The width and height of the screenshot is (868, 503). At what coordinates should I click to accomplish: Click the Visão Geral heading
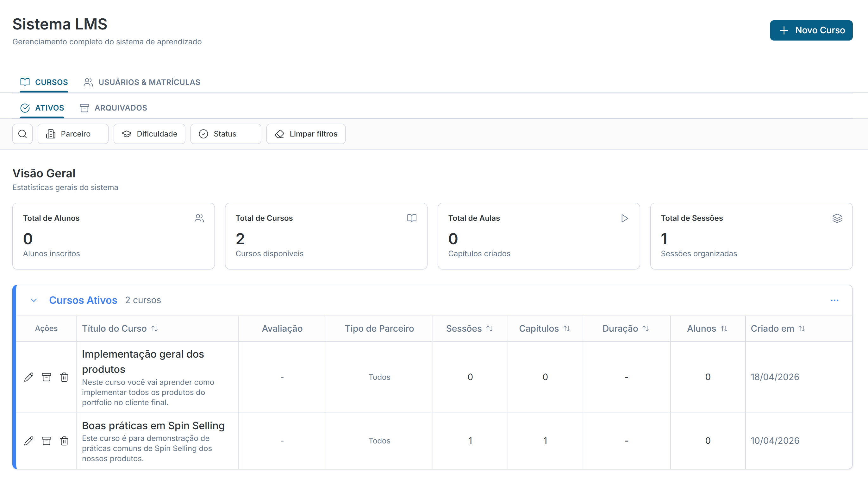(44, 173)
